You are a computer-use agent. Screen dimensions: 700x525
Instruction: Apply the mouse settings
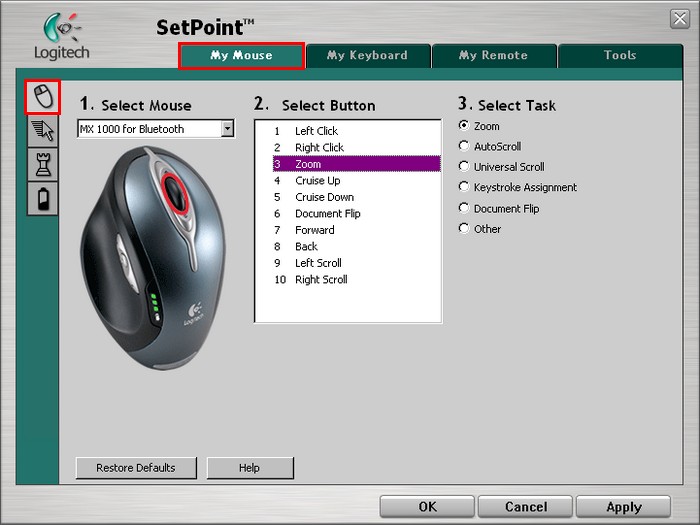(x=624, y=507)
